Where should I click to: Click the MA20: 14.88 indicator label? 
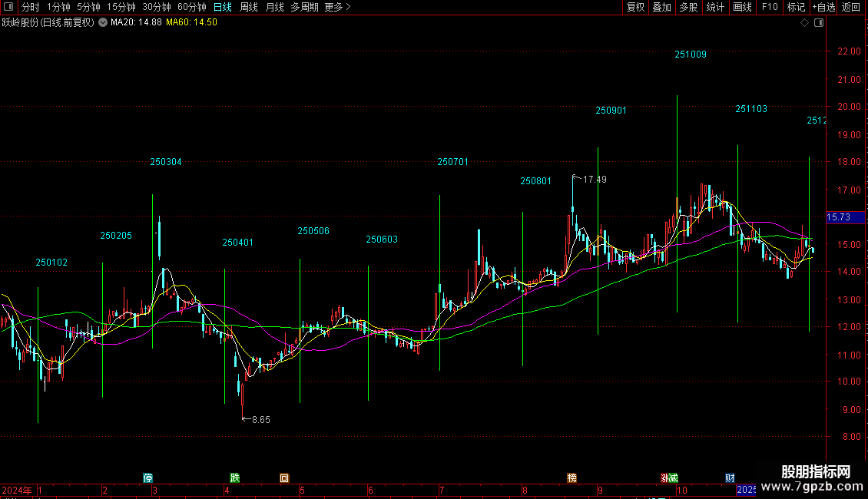136,23
